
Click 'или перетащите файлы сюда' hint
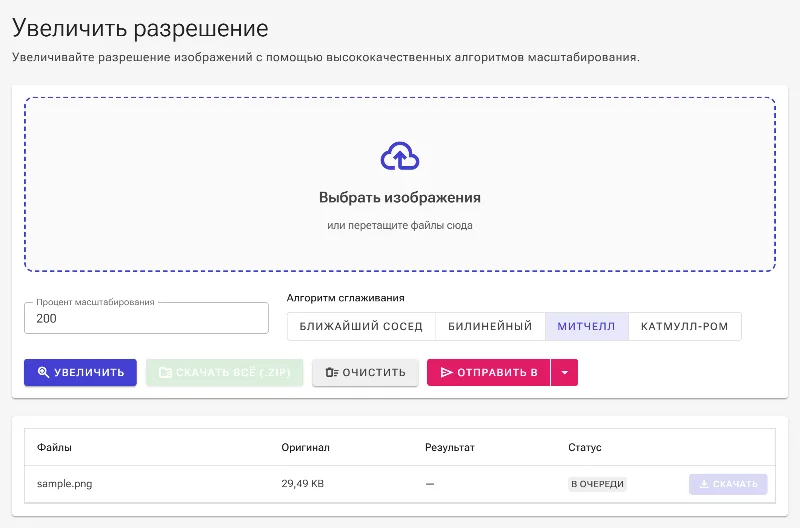pyautogui.click(x=400, y=225)
